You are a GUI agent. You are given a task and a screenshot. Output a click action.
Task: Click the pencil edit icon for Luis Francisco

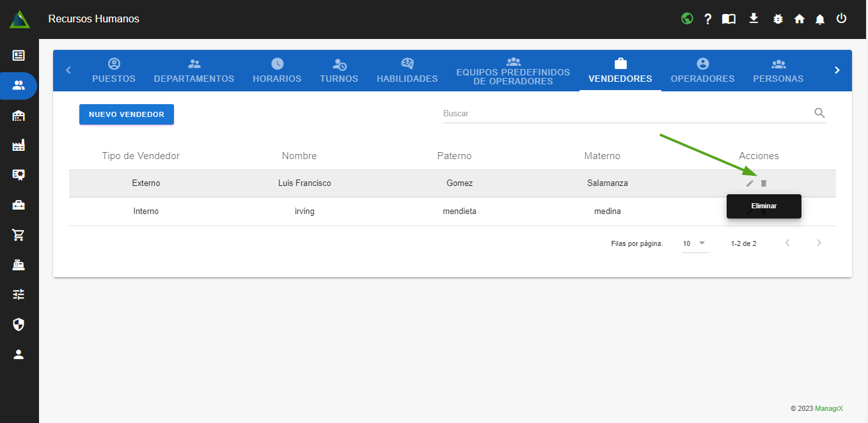[750, 183]
